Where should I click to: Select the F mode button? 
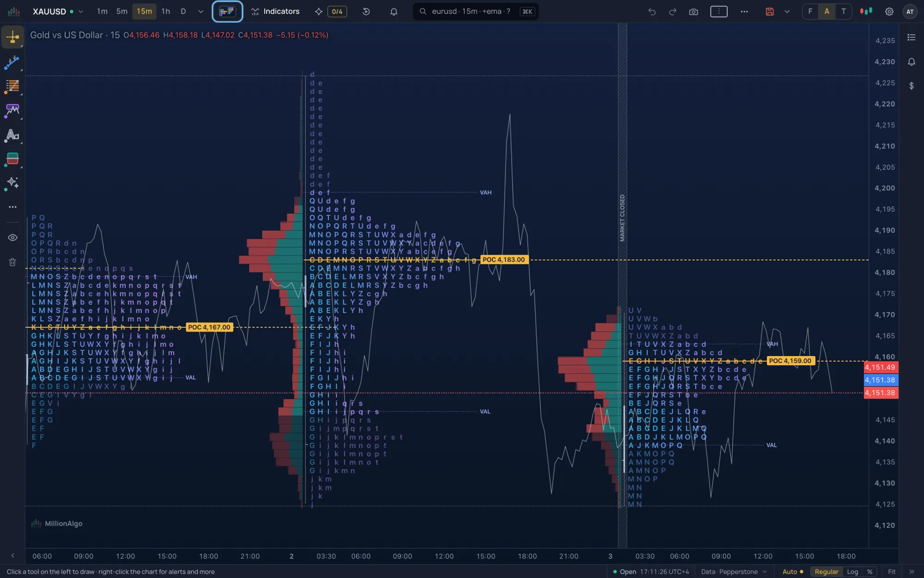pos(810,12)
